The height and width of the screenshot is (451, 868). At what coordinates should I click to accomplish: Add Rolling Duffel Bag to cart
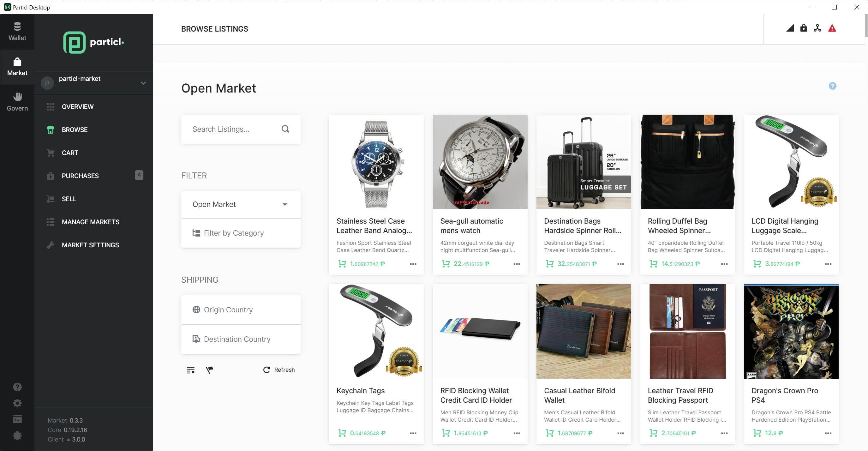pos(653,264)
